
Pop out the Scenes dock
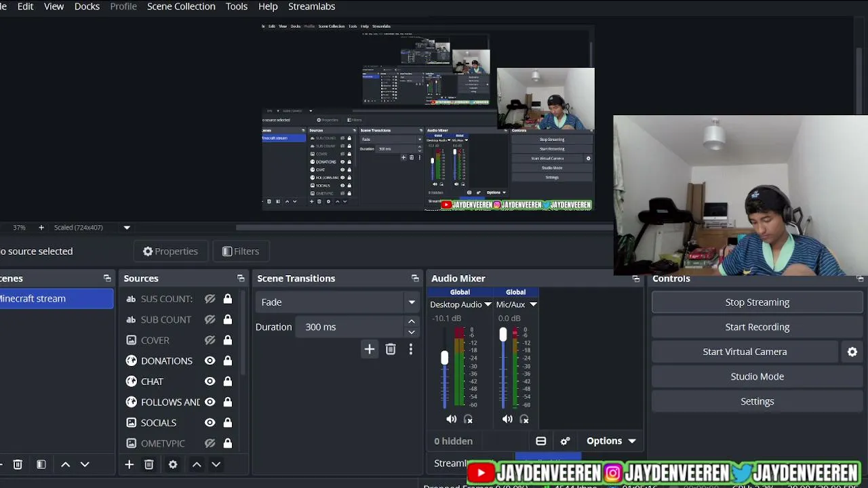pos(107,279)
